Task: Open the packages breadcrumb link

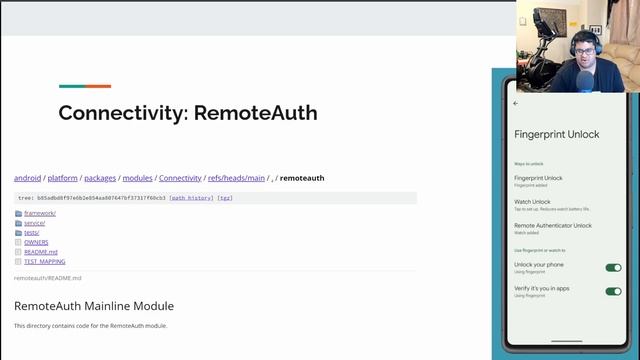Action: 100,178
